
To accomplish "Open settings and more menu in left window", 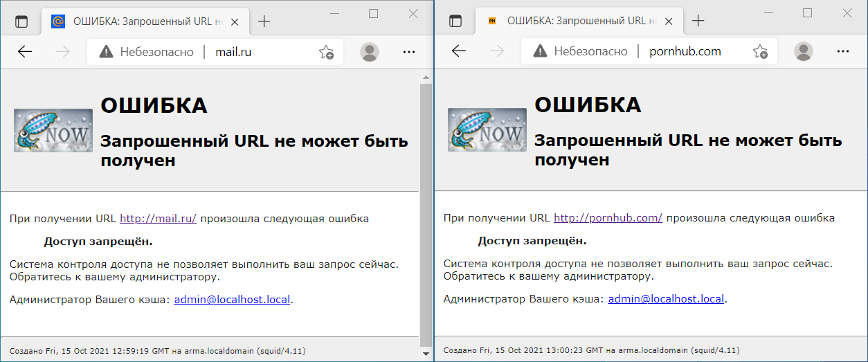I will (409, 51).
